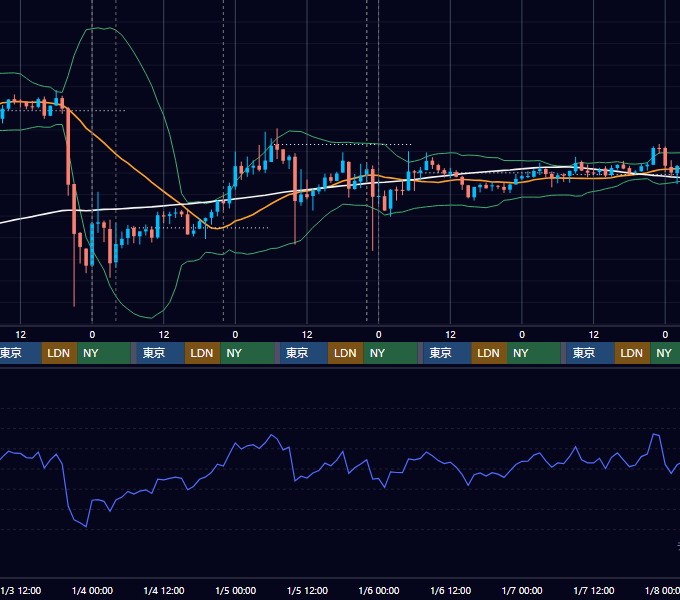Select the 東京 session block at 1/6 12:00
Screen dimensions: 680x600
click(x=447, y=353)
